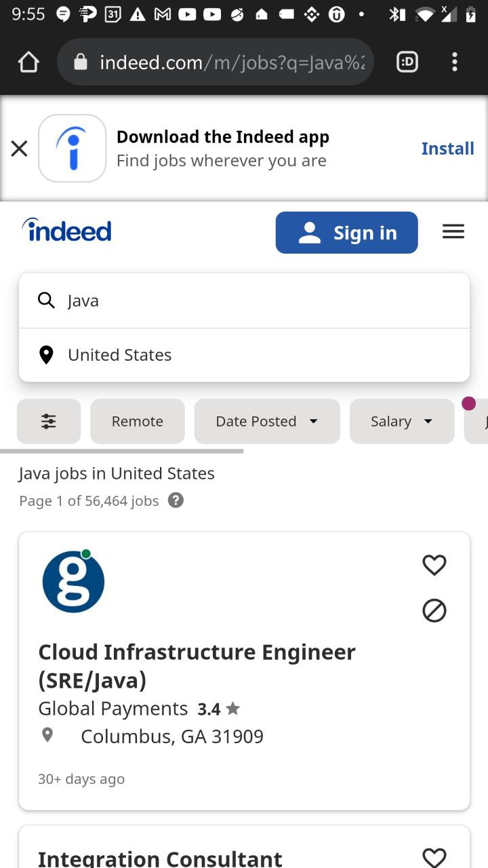488x868 pixels.
Task: Expand the Date Posted dropdown
Action: (x=267, y=421)
